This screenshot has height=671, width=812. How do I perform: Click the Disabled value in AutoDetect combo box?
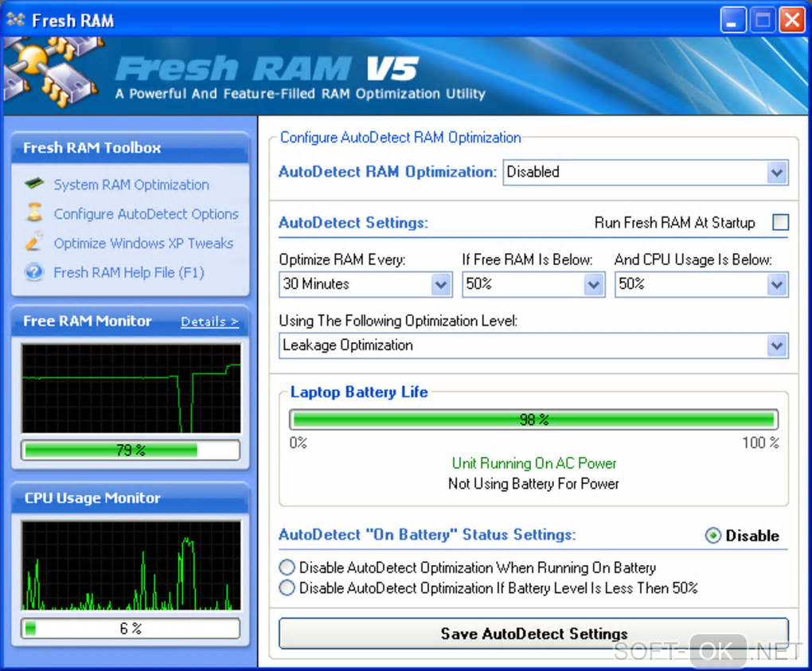click(533, 171)
